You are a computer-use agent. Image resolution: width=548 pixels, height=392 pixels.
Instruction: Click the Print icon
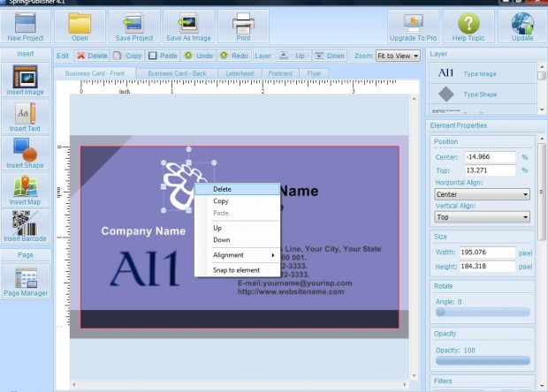pos(243,25)
